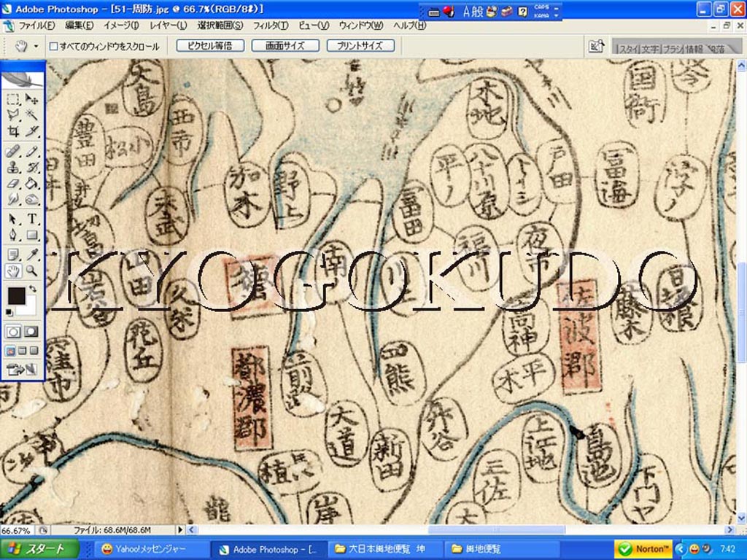This screenshot has width=747, height=560.
Task: Open ファイル(F) menu
Action: [x=36, y=26]
